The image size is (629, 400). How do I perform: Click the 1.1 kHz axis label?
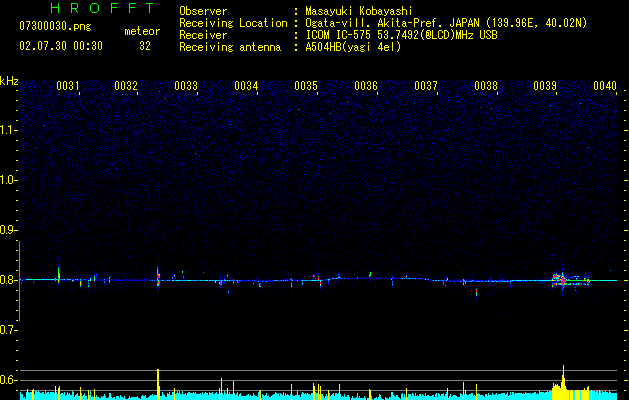(8, 130)
